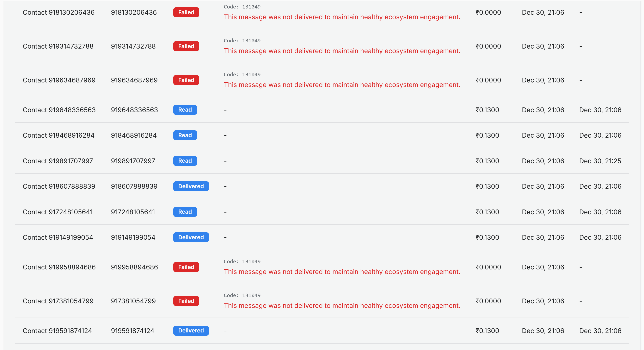Click the dash in last column for Contact 917381054799
The image size is (644, 350).
581,301
